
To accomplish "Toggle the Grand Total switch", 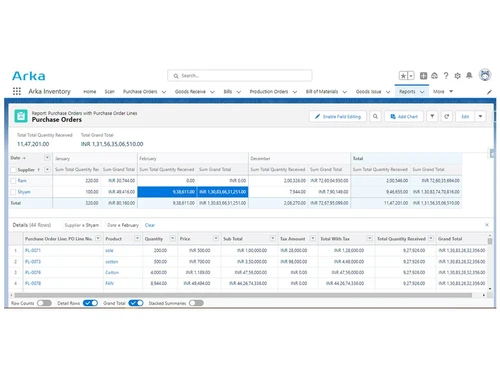I will tap(136, 303).
